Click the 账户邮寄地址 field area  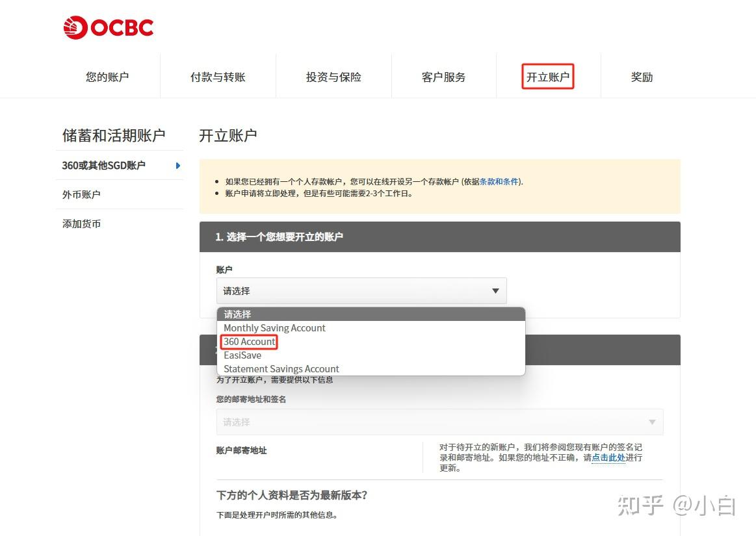pyautogui.click(x=241, y=450)
